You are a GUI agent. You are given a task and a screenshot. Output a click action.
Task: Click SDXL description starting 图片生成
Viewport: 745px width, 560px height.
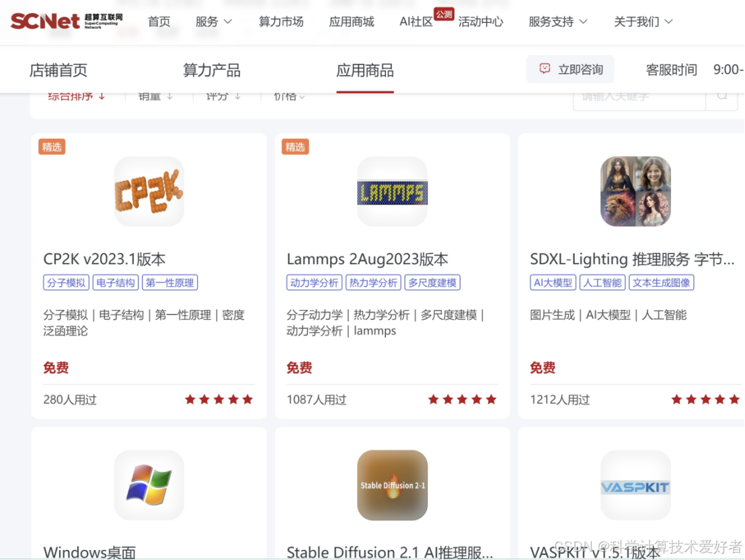[608, 315]
